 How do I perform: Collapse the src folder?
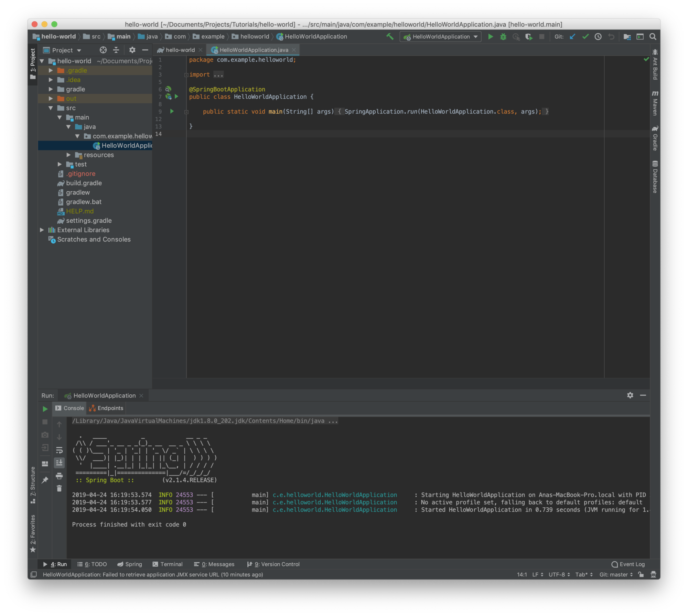tap(51, 108)
